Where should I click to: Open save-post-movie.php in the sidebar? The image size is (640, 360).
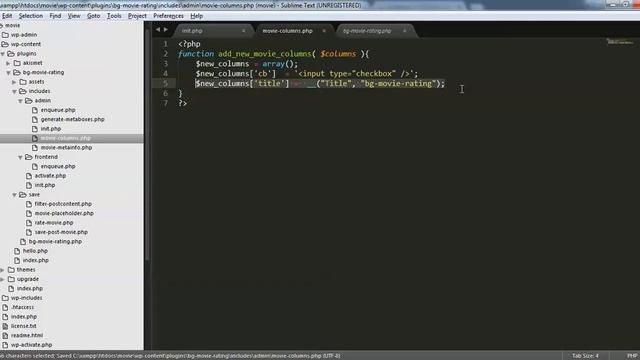coord(61,232)
